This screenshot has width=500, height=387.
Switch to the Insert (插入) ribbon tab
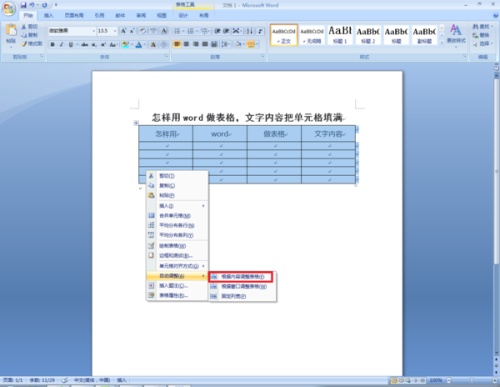tap(49, 16)
